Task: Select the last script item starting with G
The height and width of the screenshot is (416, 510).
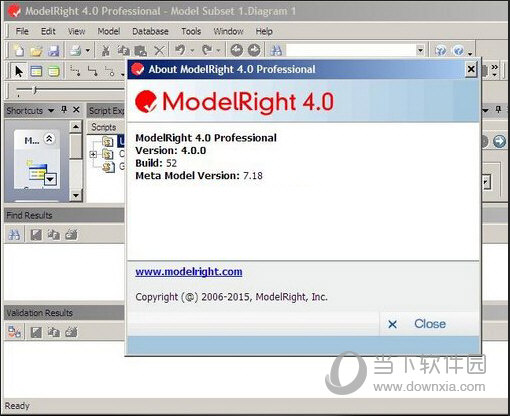Action: coord(122,166)
